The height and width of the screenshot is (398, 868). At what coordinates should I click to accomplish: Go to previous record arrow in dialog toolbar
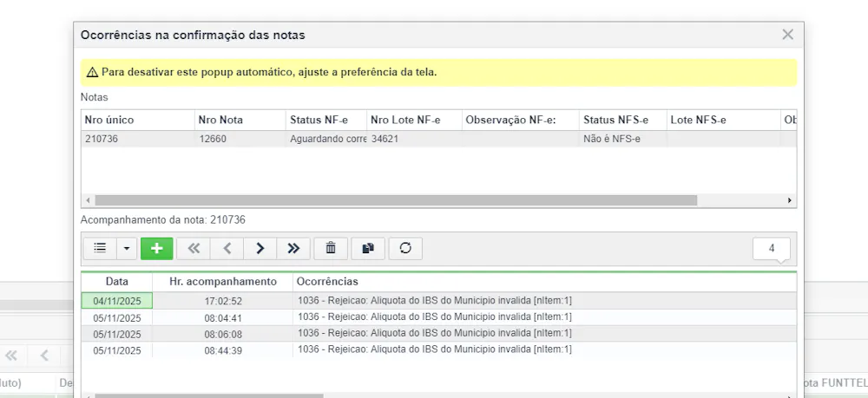[227, 248]
